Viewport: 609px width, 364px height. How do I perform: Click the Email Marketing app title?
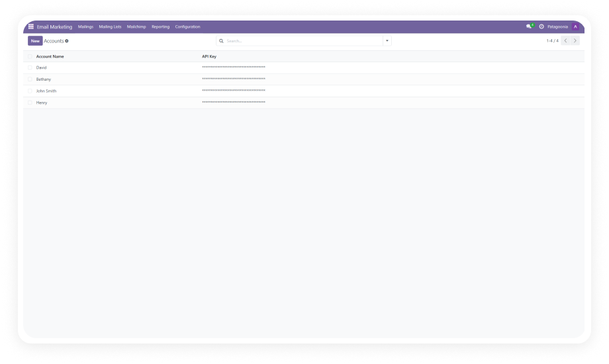pyautogui.click(x=54, y=27)
